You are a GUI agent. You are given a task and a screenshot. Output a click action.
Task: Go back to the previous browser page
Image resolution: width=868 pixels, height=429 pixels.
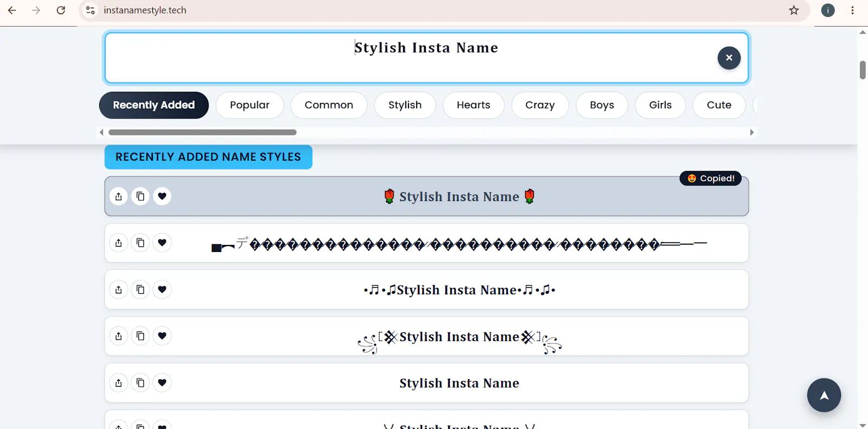pos(12,10)
